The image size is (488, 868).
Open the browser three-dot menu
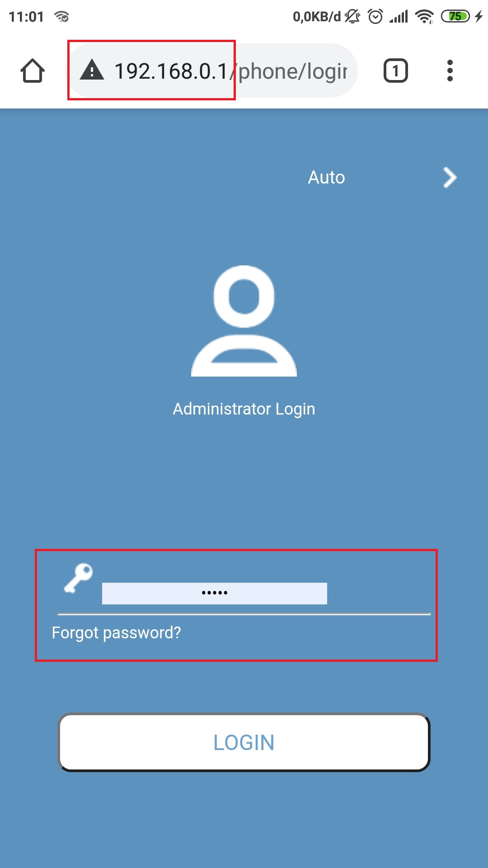coord(450,71)
